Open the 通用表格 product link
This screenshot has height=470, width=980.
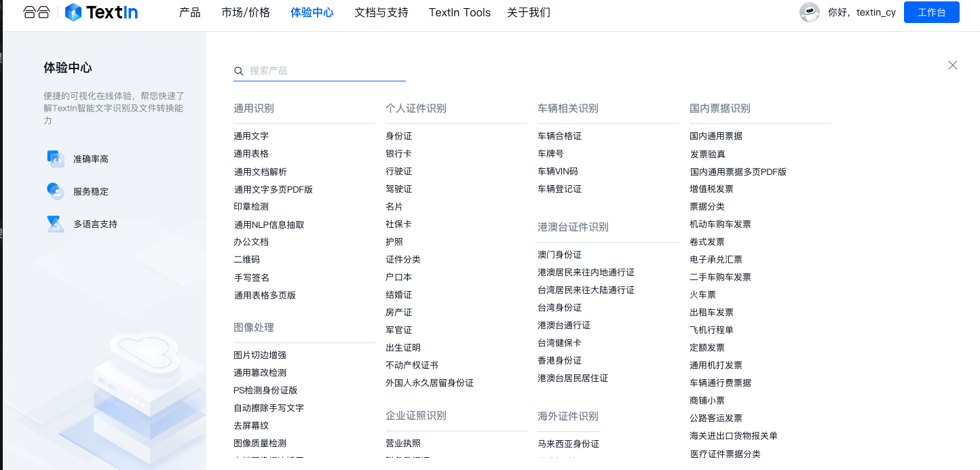(251, 154)
